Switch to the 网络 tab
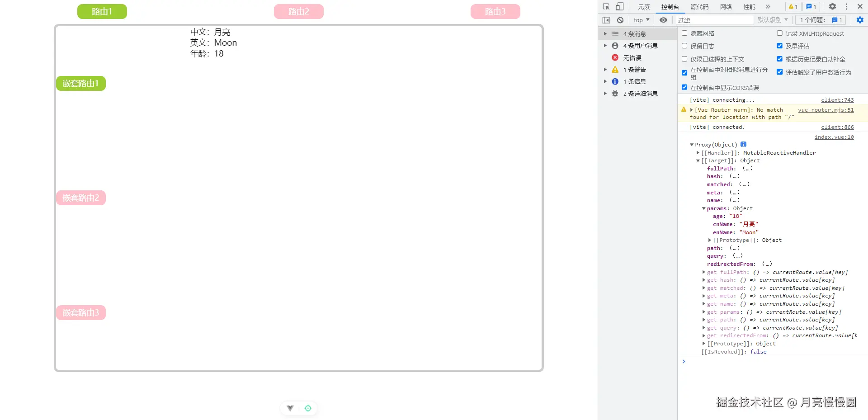868x420 pixels. pyautogui.click(x=726, y=7)
